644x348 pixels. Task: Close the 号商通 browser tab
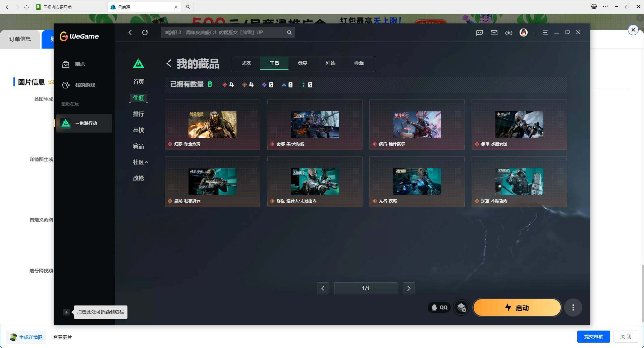point(176,7)
